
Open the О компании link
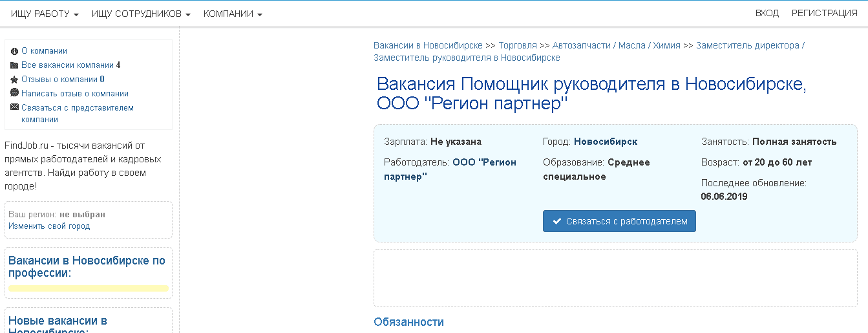[x=44, y=51]
